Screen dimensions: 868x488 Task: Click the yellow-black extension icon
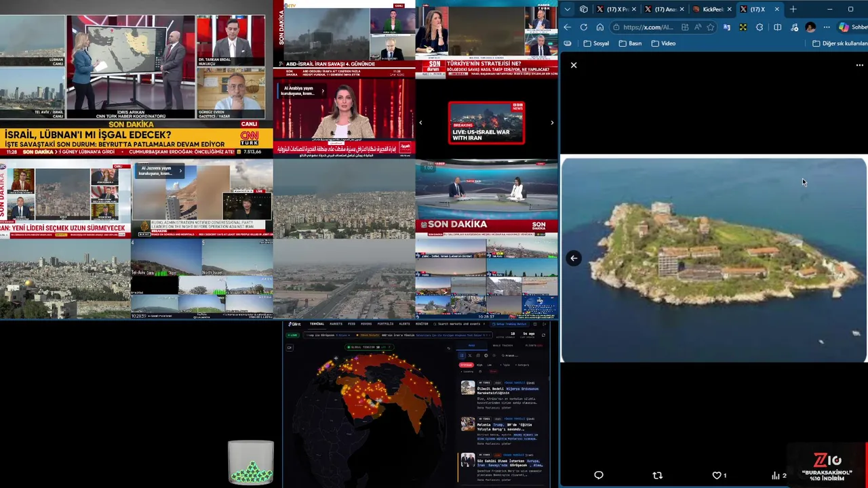click(x=743, y=27)
